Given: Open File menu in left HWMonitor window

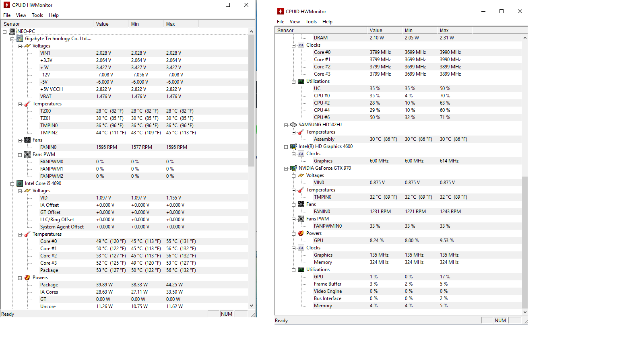Looking at the screenshot, I should click(x=7, y=15).
